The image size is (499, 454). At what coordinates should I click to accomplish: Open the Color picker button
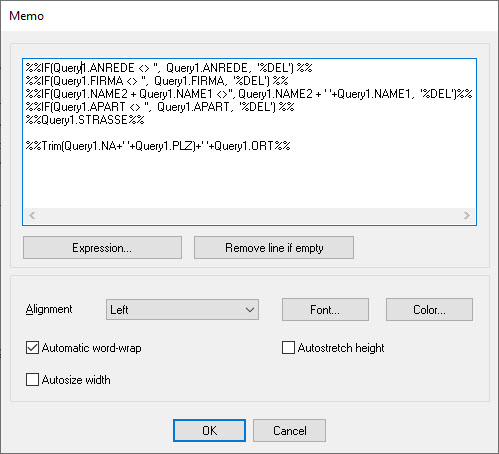point(429,310)
